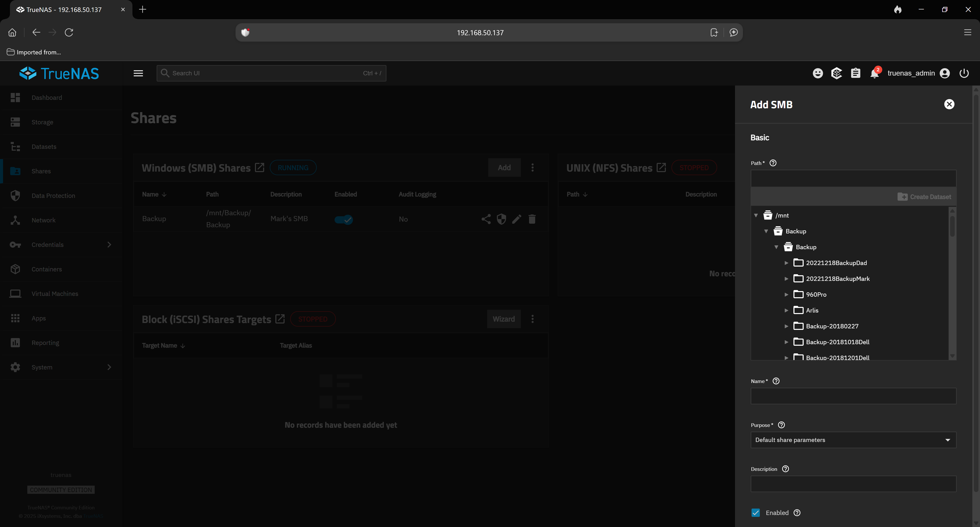
Task: Click the Path input field
Action: 853,178
